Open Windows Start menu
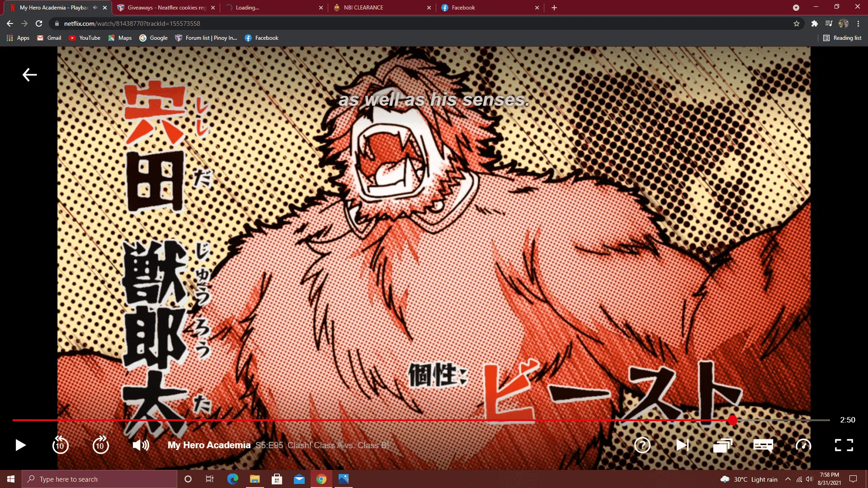 (x=11, y=479)
